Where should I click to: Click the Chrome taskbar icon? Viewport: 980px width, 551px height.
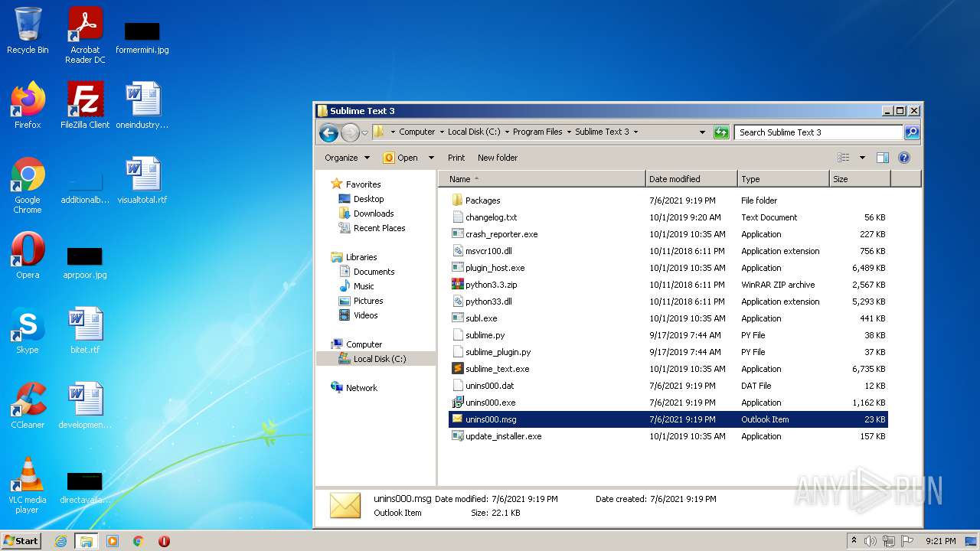click(x=138, y=541)
